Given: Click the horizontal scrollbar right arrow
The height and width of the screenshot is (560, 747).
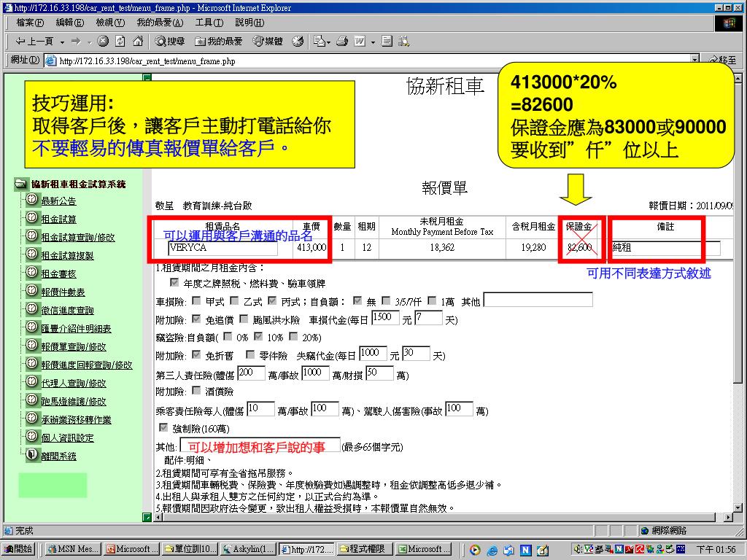Looking at the screenshot, I should coord(729,517).
